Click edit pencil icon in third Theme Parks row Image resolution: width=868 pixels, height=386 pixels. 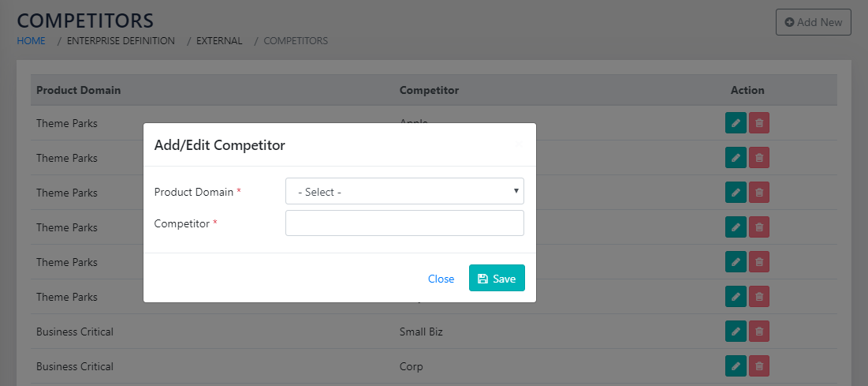[736, 193]
